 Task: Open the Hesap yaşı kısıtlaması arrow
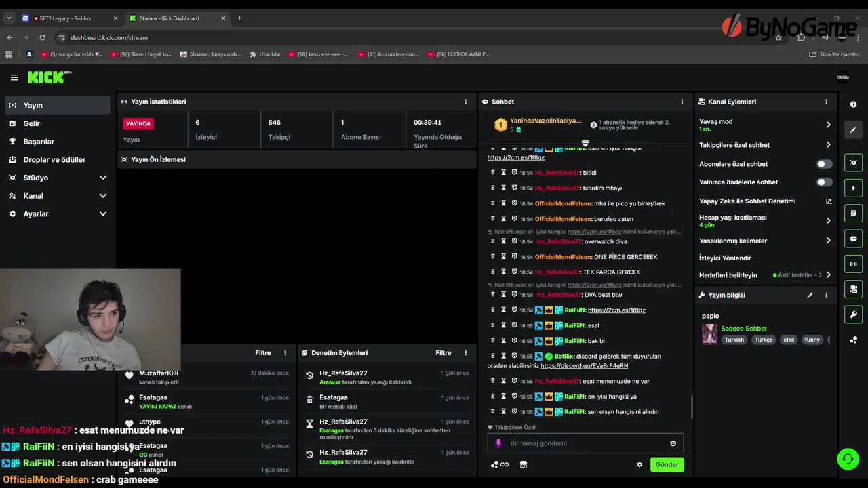(828, 220)
